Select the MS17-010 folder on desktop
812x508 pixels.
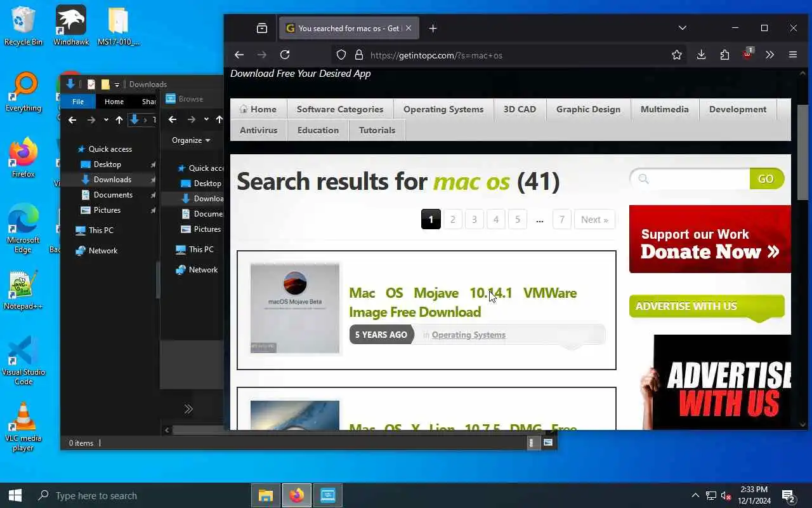(119, 26)
